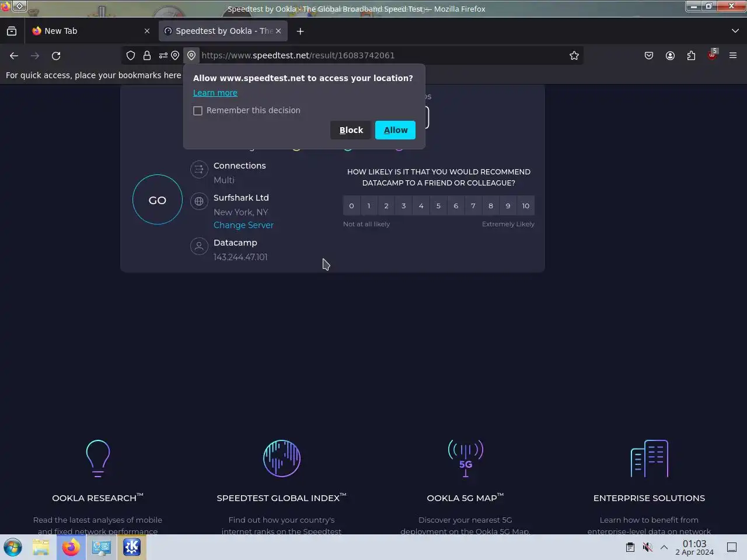This screenshot has height=560, width=747.
Task: Close the New Tab tab
Action: [147, 31]
